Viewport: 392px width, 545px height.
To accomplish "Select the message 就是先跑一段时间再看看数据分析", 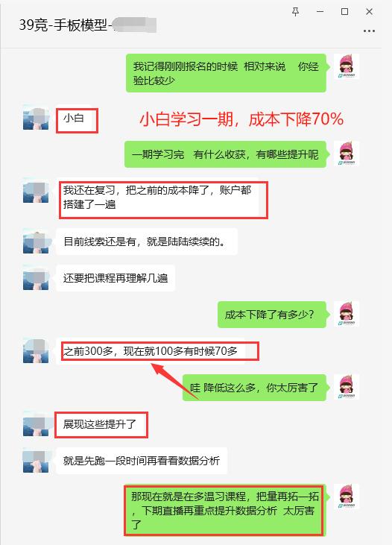I will tap(142, 461).
